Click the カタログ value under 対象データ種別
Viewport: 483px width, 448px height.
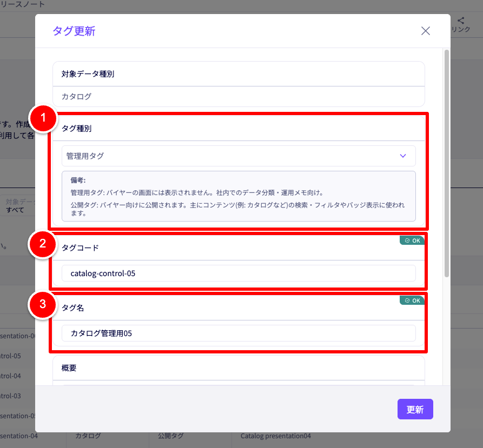tap(76, 97)
